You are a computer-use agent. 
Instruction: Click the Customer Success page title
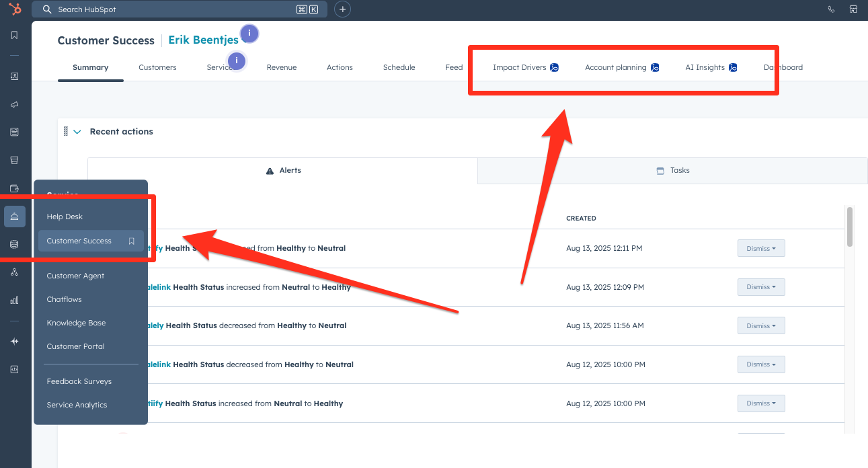pos(106,40)
